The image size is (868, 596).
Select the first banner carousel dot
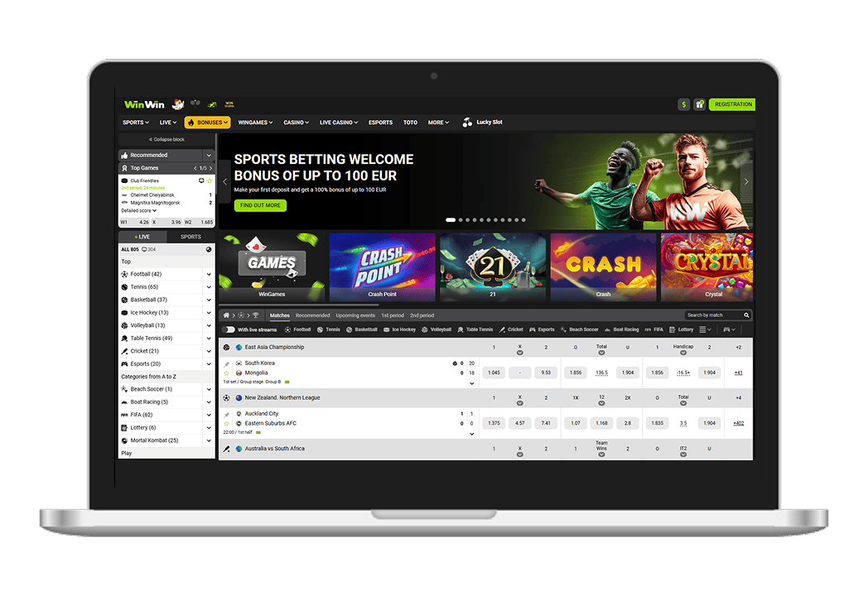pyautogui.click(x=451, y=220)
